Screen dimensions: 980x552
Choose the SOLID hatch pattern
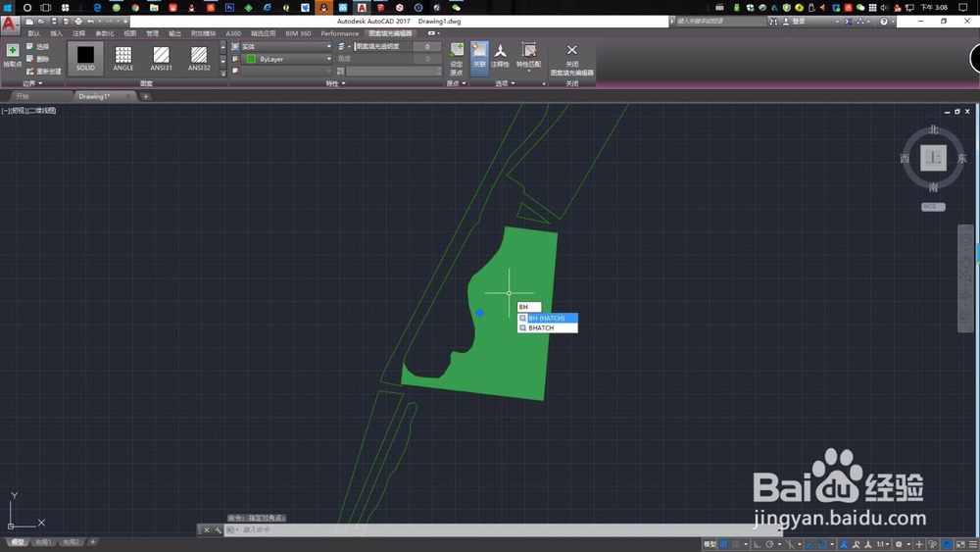[85, 58]
